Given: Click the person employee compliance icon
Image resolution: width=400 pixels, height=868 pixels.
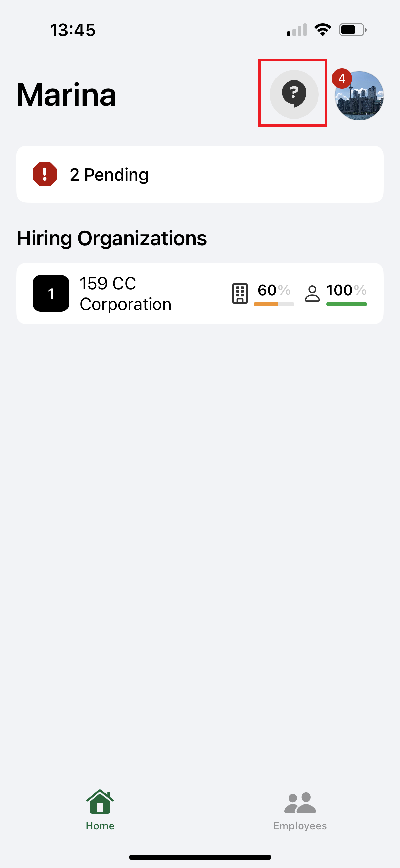Looking at the screenshot, I should [x=312, y=293].
